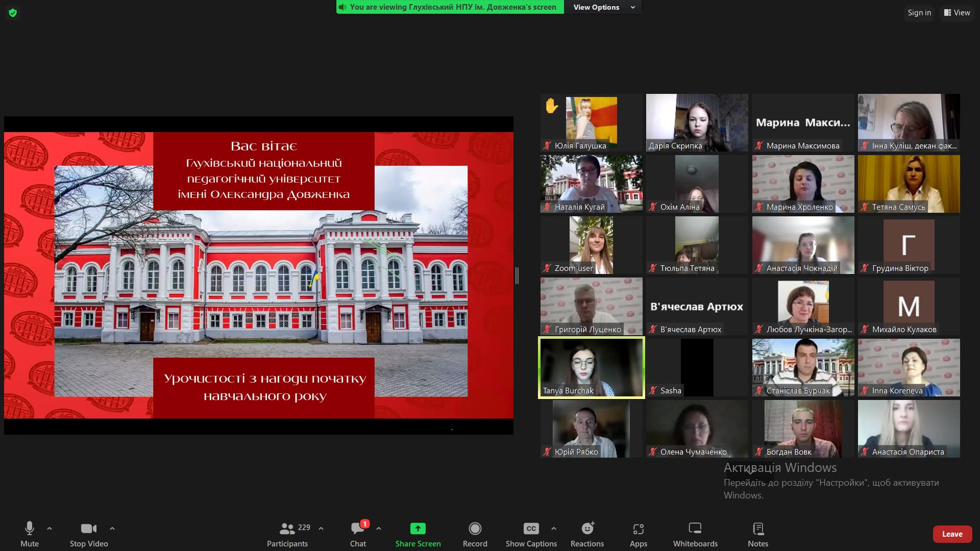Select Дарія Скрипка's video tile

point(697,122)
